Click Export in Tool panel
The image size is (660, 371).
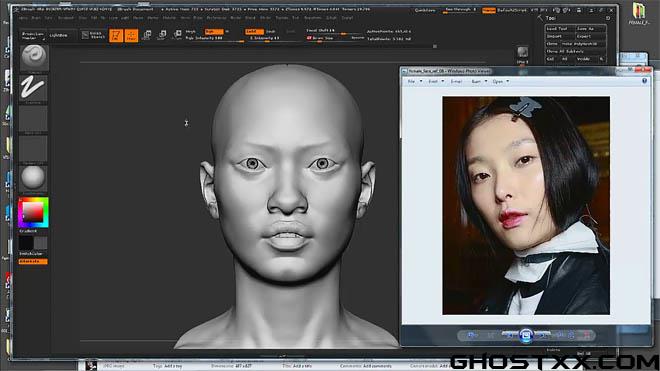(591, 36)
